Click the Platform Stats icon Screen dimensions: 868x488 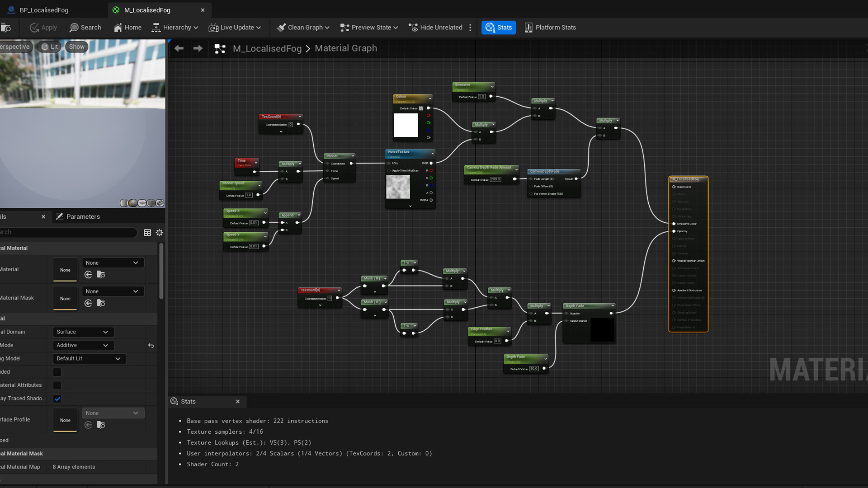[x=528, y=27]
